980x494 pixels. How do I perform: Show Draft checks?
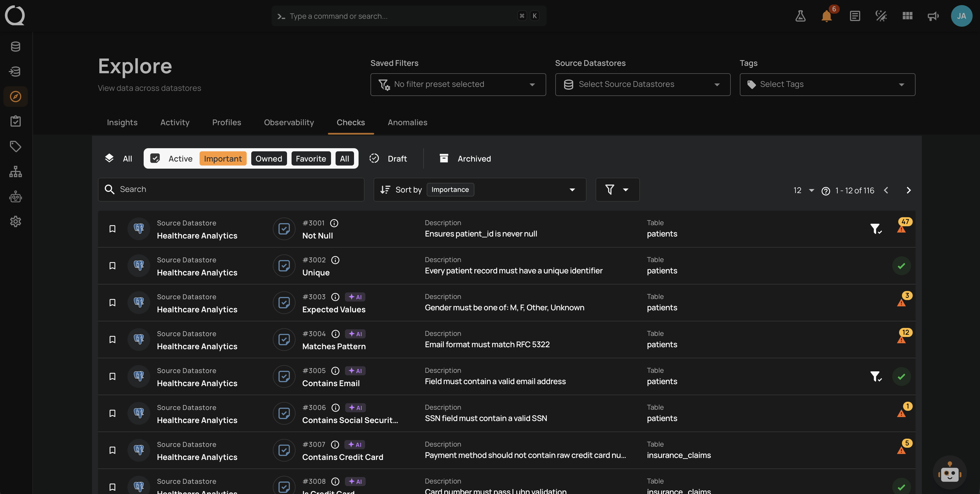[x=388, y=158]
